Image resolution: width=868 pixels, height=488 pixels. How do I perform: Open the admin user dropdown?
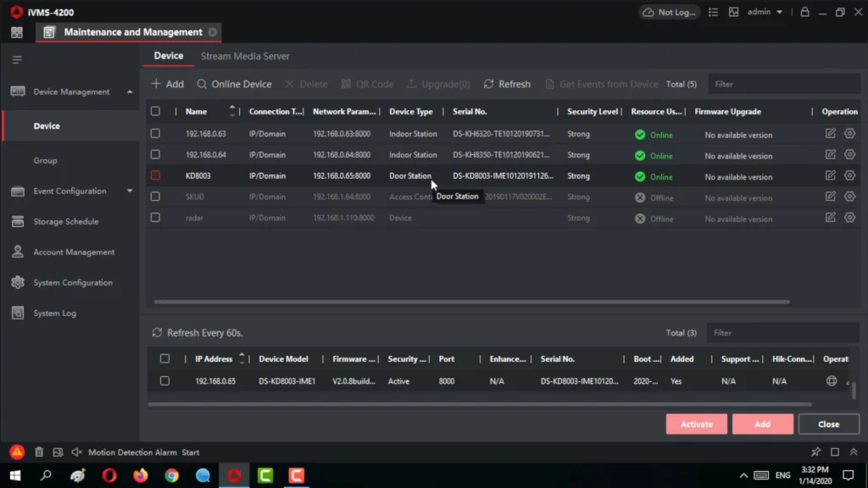pos(765,12)
